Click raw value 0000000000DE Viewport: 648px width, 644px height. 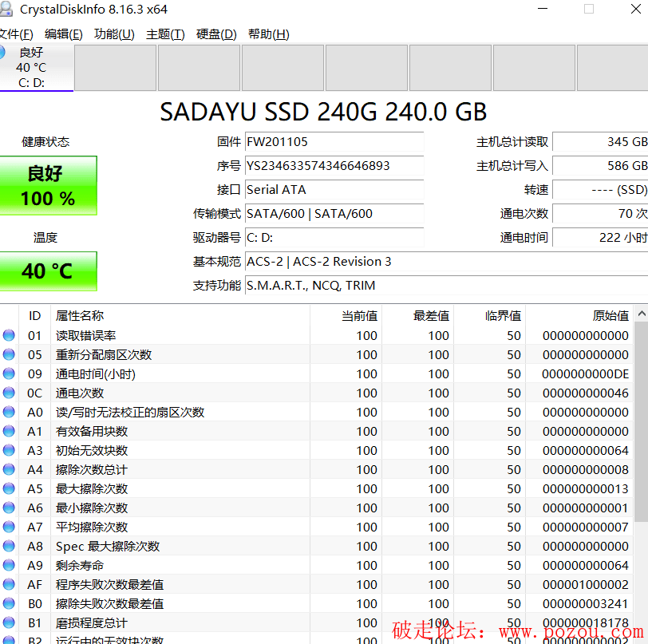tap(586, 373)
